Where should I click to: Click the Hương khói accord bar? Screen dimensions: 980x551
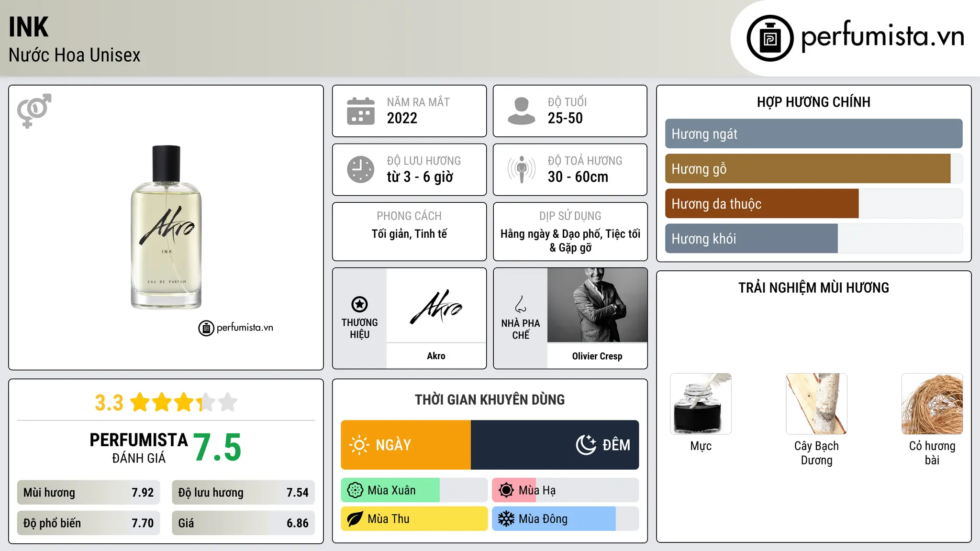point(814,239)
